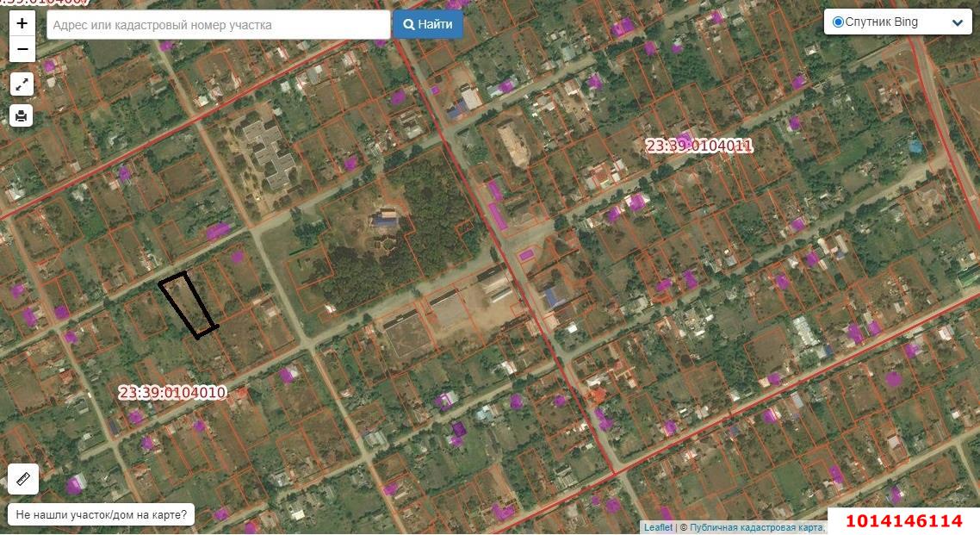Activate the ruler measurement tool
The height and width of the screenshot is (535, 980).
[x=22, y=478]
